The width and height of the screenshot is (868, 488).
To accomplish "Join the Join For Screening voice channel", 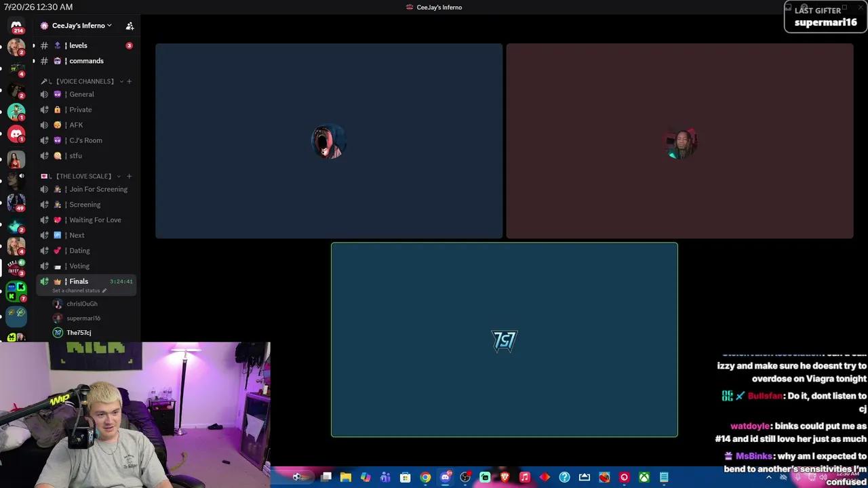I will click(85, 189).
